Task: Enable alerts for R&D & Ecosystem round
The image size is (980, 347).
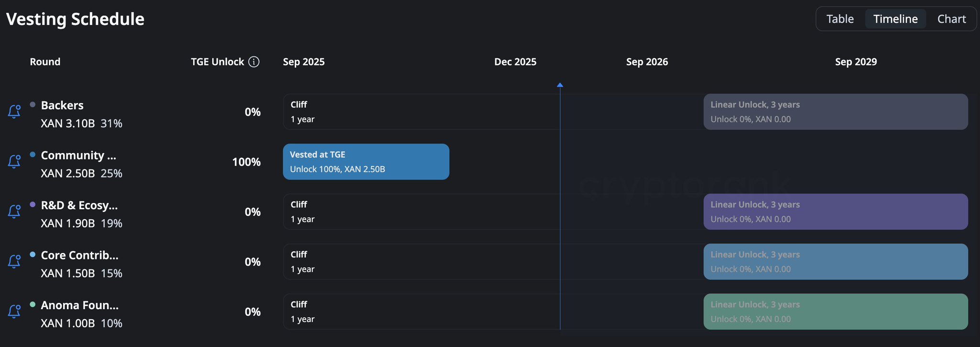Action: tap(14, 212)
